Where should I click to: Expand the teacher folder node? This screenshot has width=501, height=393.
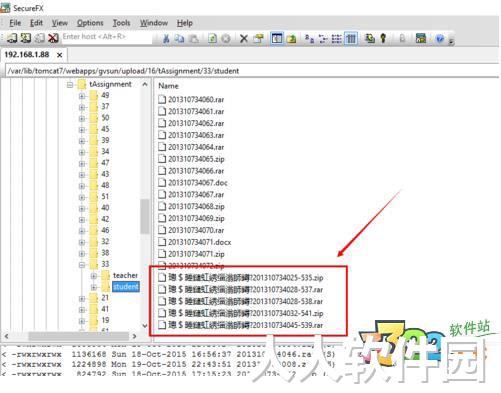click(x=94, y=276)
